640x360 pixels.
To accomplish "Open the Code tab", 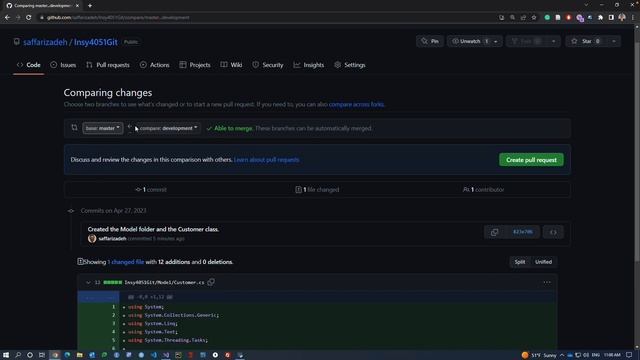I will 29,65.
